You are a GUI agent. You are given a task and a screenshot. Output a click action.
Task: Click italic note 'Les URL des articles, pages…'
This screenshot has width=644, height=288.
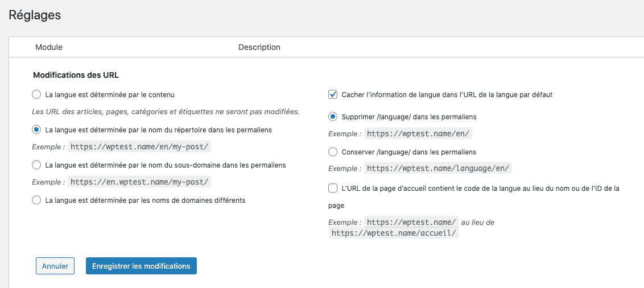tap(166, 111)
